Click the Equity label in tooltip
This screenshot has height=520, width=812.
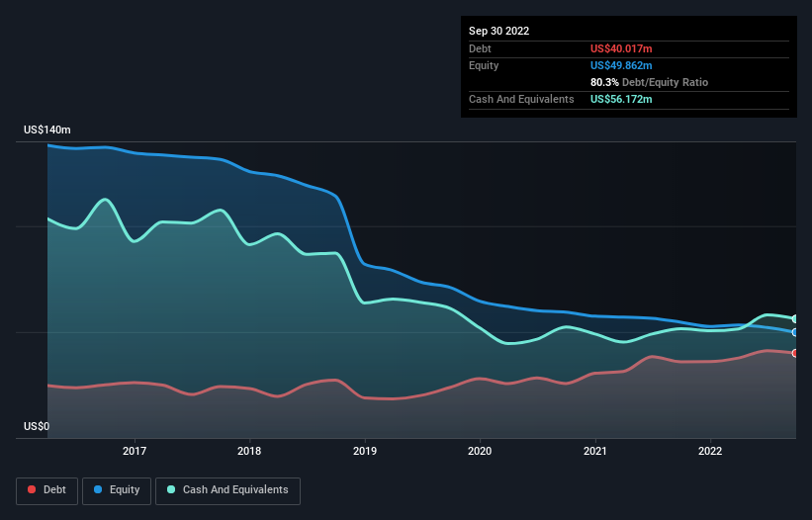(x=484, y=65)
